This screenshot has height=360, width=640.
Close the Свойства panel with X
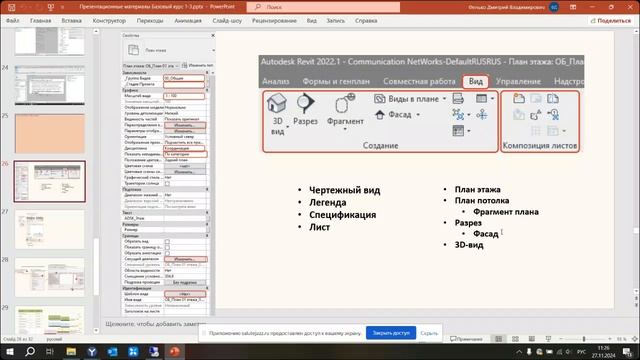point(213,36)
